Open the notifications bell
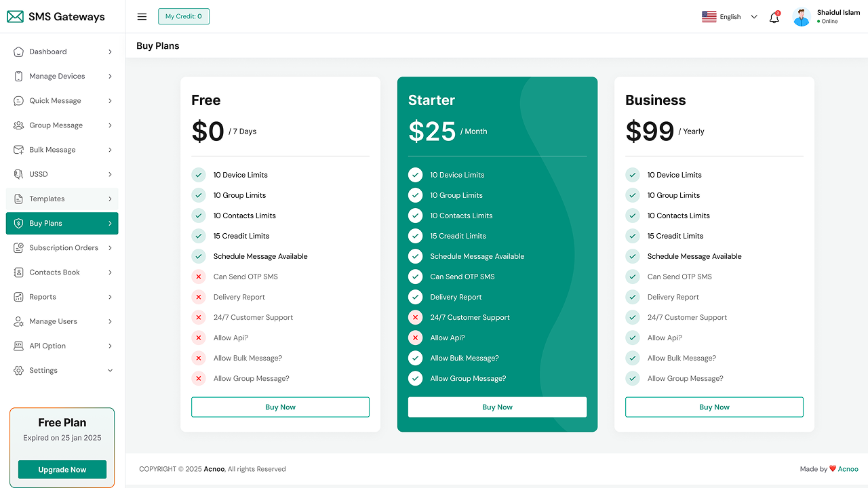The image size is (868, 488). (774, 18)
